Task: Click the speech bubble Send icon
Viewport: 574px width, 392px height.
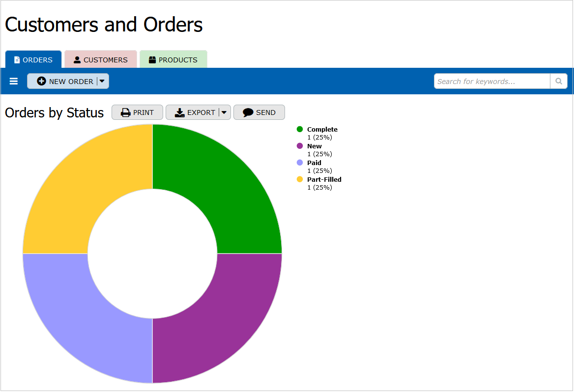Action: [248, 112]
